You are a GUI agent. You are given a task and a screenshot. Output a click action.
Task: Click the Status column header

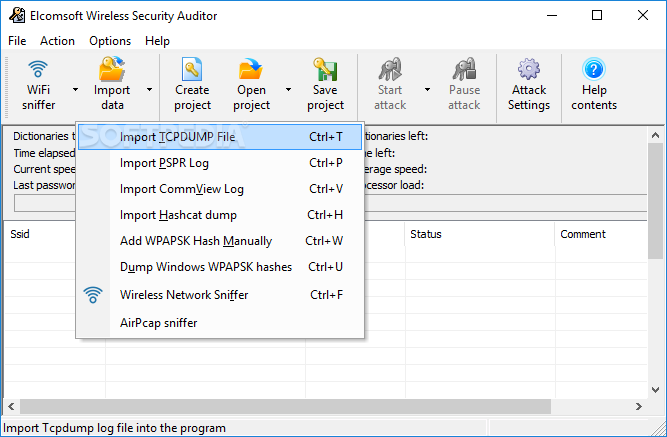[426, 234]
